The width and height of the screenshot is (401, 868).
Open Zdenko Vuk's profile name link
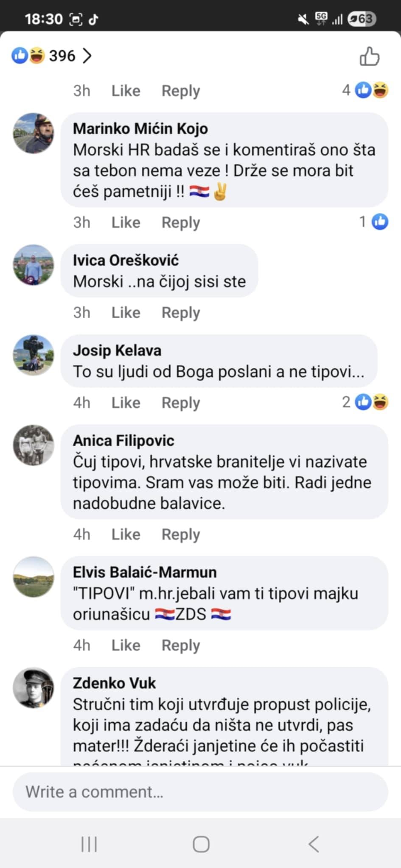(114, 683)
